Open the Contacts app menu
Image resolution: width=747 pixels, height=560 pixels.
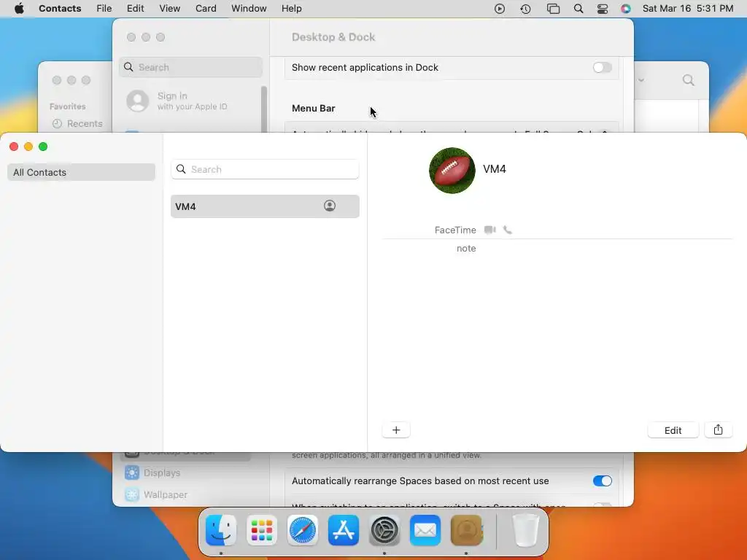click(60, 9)
